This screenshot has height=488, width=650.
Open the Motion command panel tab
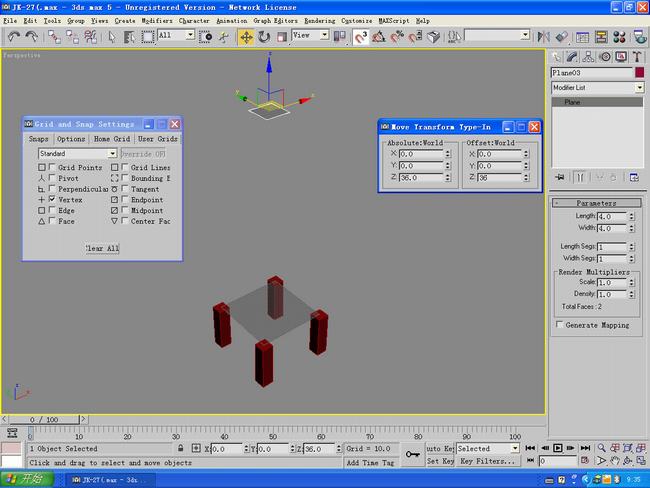tap(605, 57)
